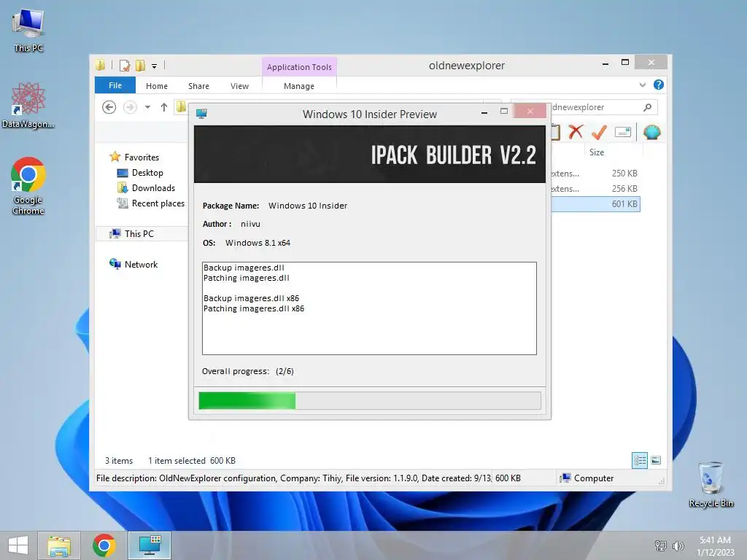Image resolution: width=747 pixels, height=560 pixels.
Task: Click the properties icon in quick access toolbar
Action: (124, 65)
